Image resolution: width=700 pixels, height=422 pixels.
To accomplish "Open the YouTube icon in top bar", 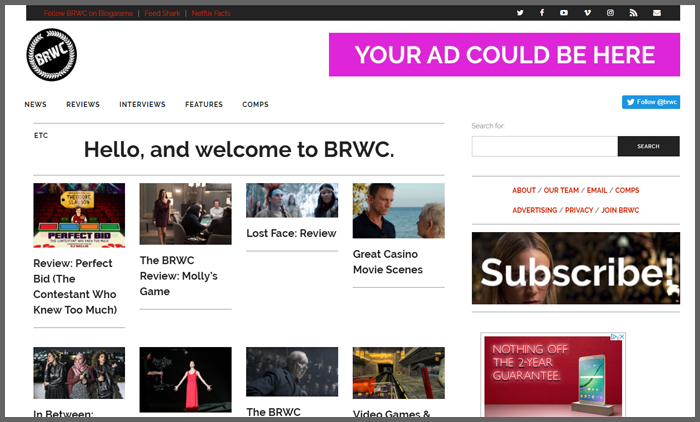I will 564,13.
